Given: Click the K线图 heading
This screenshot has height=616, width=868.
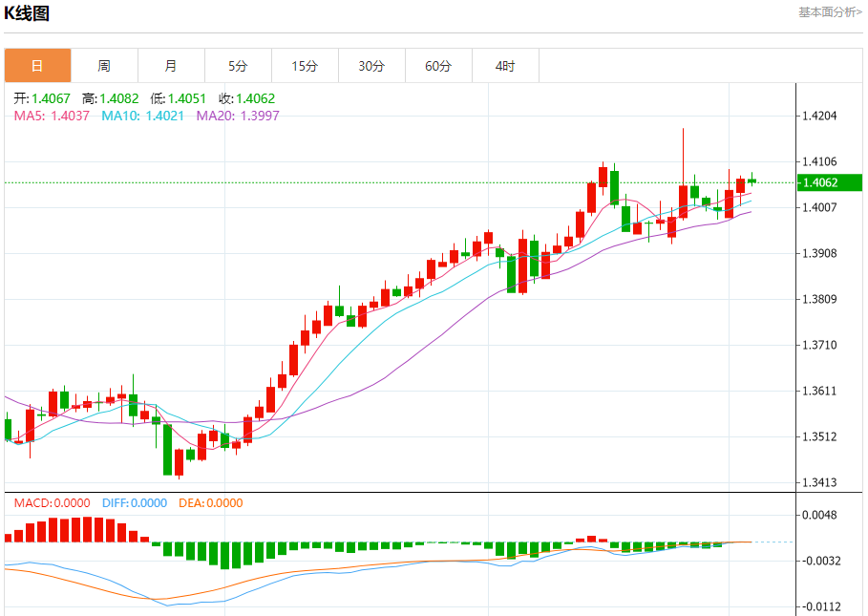Looking at the screenshot, I should coord(27,12).
